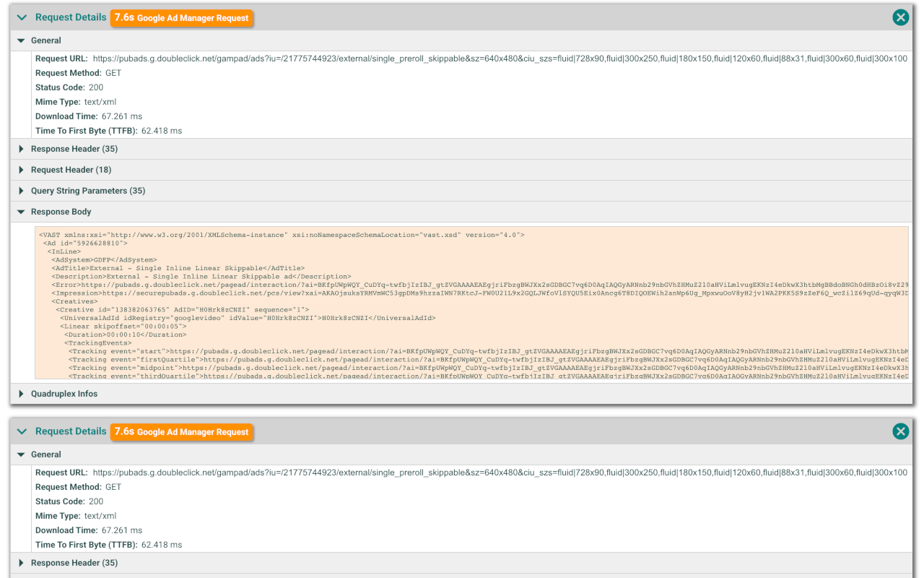Viewport: 924px width, 578px height.
Task: Click Mime Type text/xml in second panel
Action: [x=76, y=516]
